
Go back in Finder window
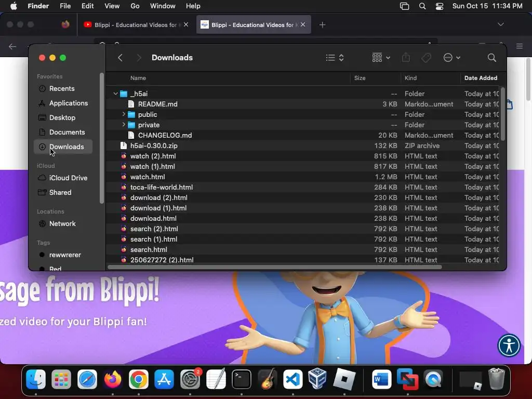coord(120,58)
